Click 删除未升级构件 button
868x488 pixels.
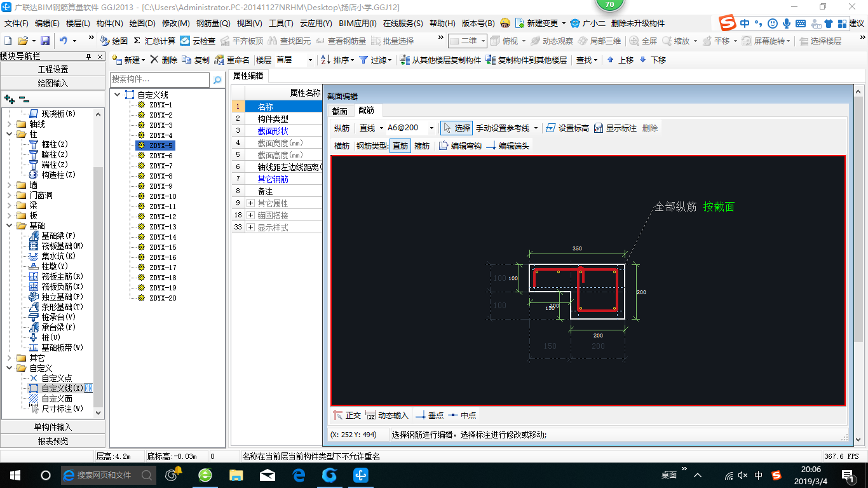(x=638, y=23)
